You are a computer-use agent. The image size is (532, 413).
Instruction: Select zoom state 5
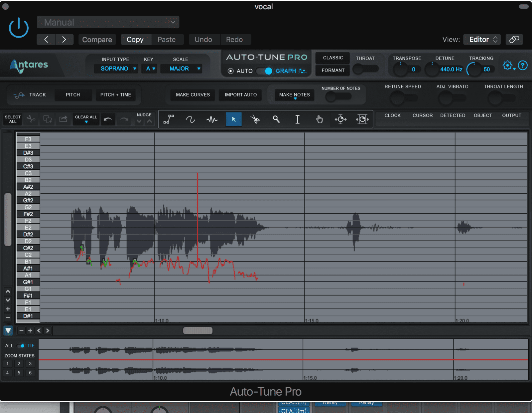click(19, 373)
